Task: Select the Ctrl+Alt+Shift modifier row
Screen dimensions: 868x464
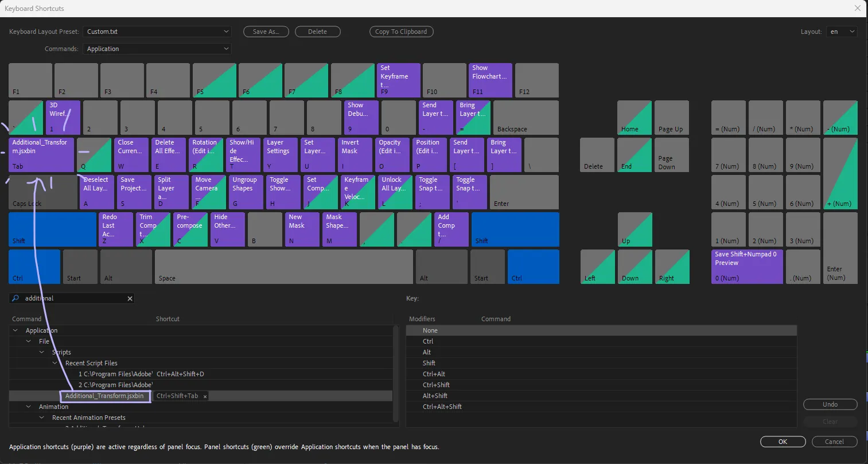Action: click(x=601, y=407)
